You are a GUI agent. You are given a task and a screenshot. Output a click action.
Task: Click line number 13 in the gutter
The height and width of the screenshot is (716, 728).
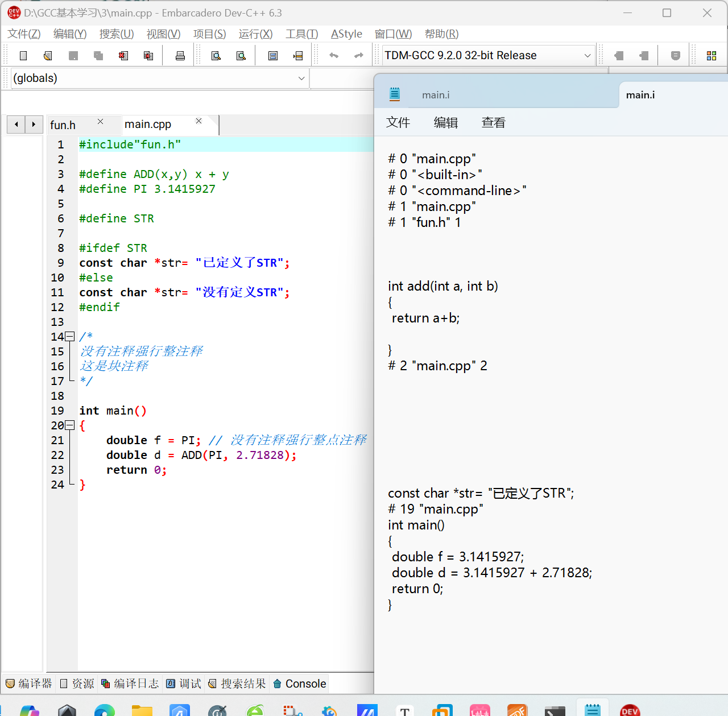pyautogui.click(x=57, y=322)
